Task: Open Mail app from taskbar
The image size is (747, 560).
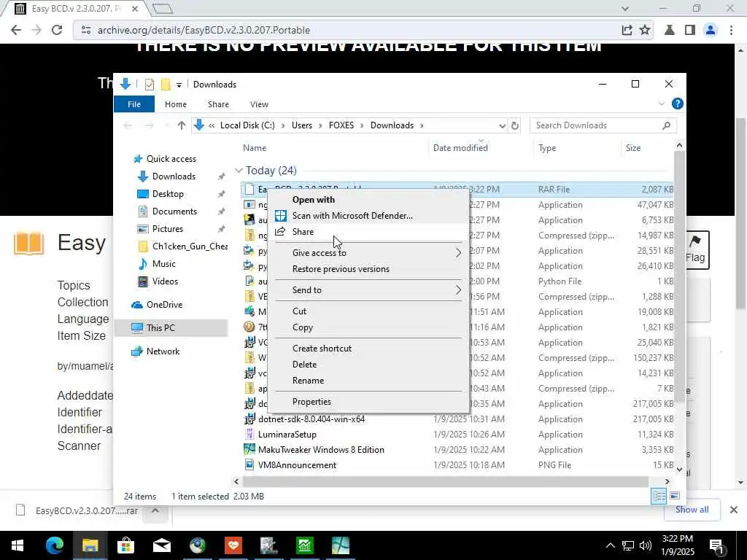Action: (x=162, y=545)
